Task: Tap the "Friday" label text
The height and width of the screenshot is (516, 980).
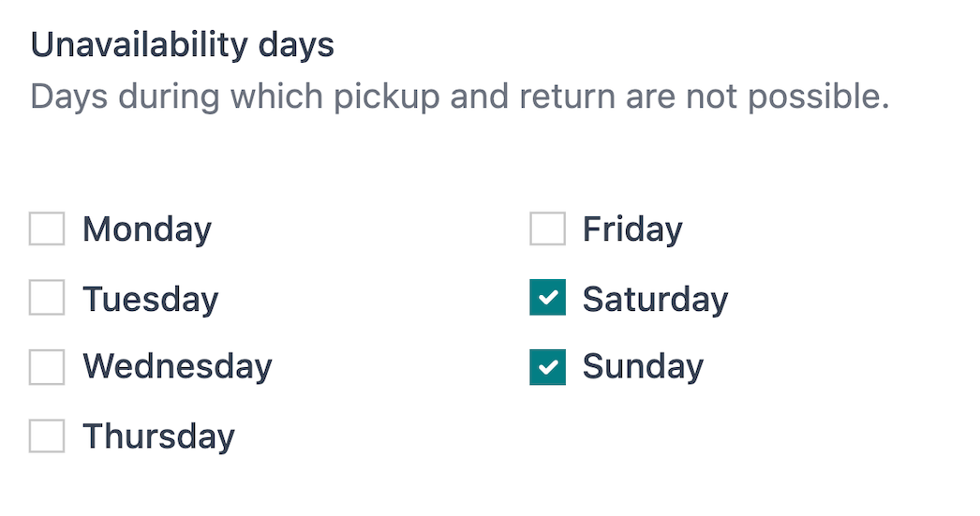Action: coord(632,229)
